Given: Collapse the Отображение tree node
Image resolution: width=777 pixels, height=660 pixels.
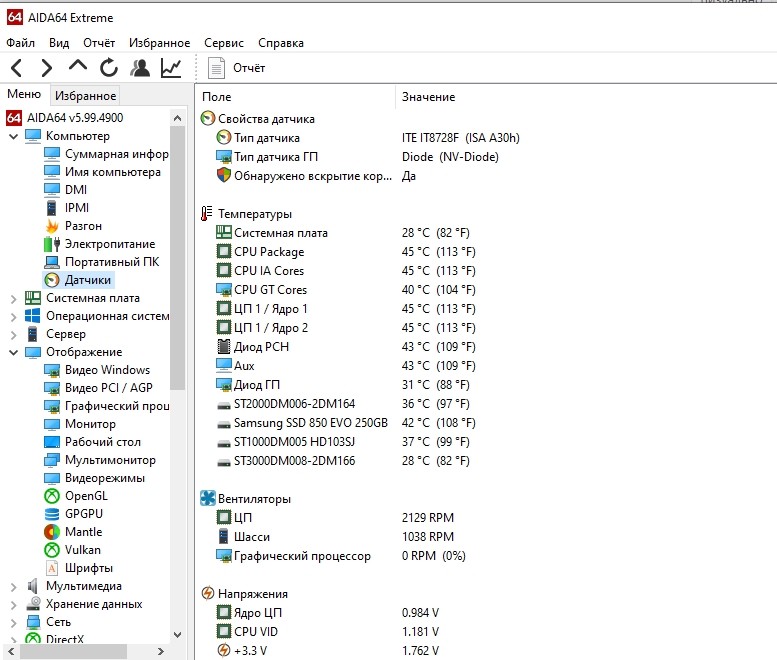Looking at the screenshot, I should tap(13, 352).
